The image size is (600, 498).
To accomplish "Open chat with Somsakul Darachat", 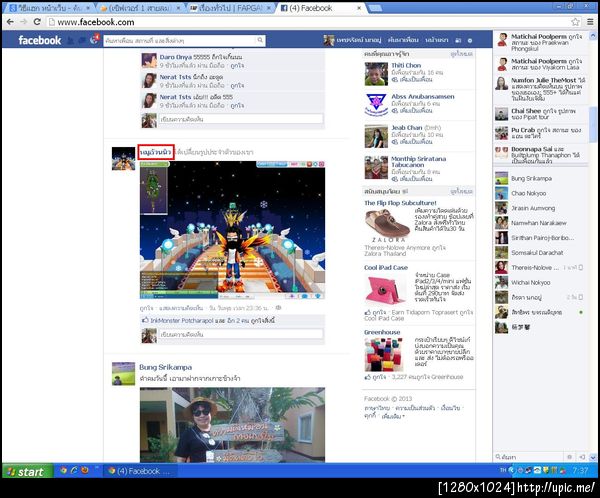I will pyautogui.click(x=540, y=253).
